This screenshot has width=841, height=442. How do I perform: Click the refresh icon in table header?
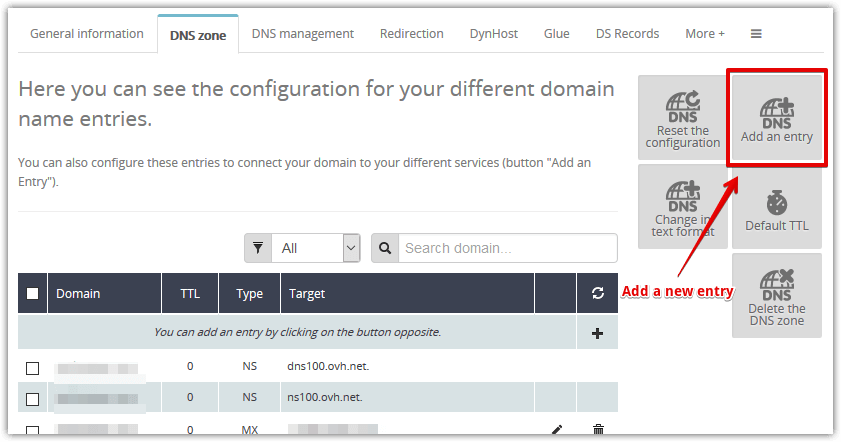598,294
